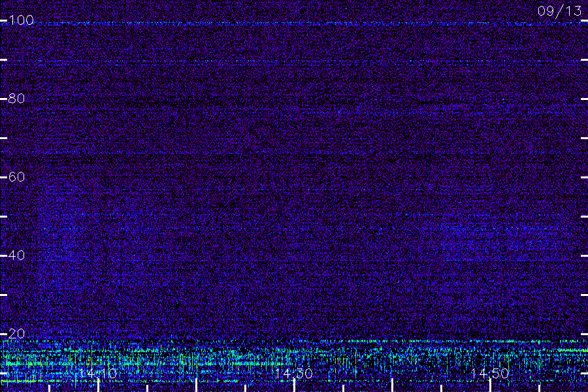This screenshot has width=588, height=392.
Task: Click the 14:10 time label
Action: click(x=98, y=374)
